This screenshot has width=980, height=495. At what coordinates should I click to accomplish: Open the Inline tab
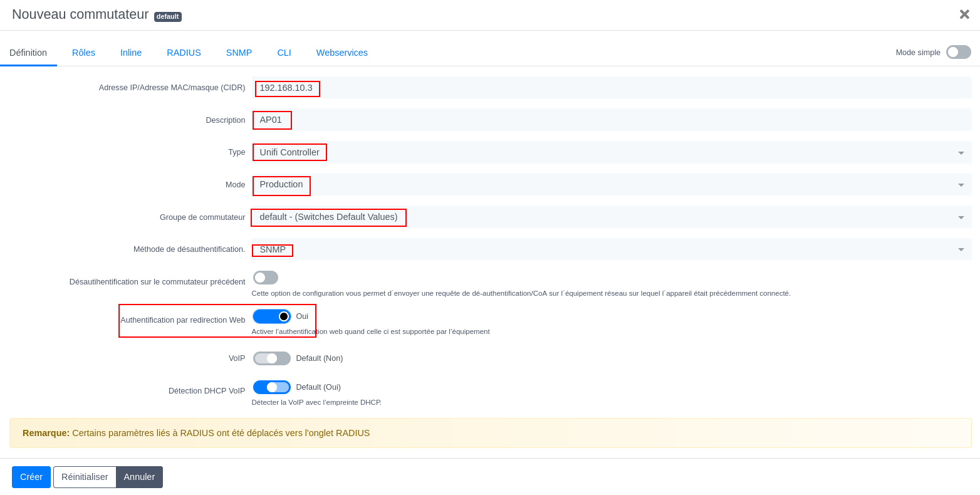click(131, 53)
